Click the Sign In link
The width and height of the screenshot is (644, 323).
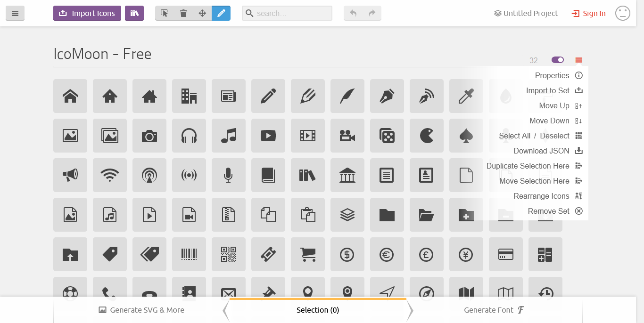(589, 13)
